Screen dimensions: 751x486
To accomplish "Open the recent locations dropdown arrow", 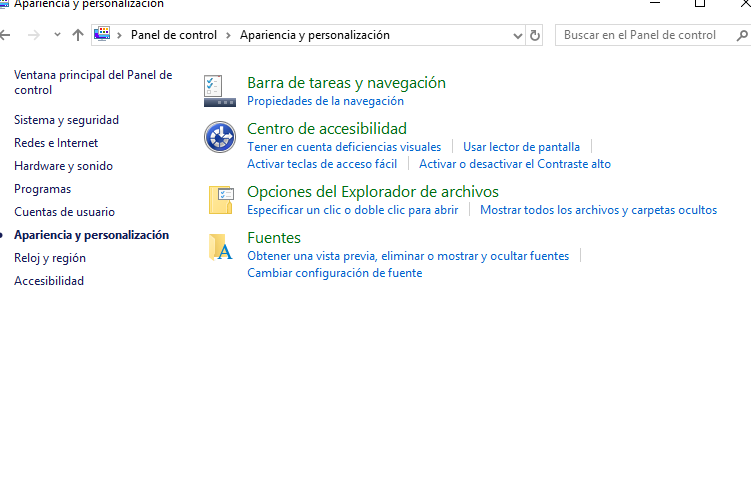I will point(57,34).
